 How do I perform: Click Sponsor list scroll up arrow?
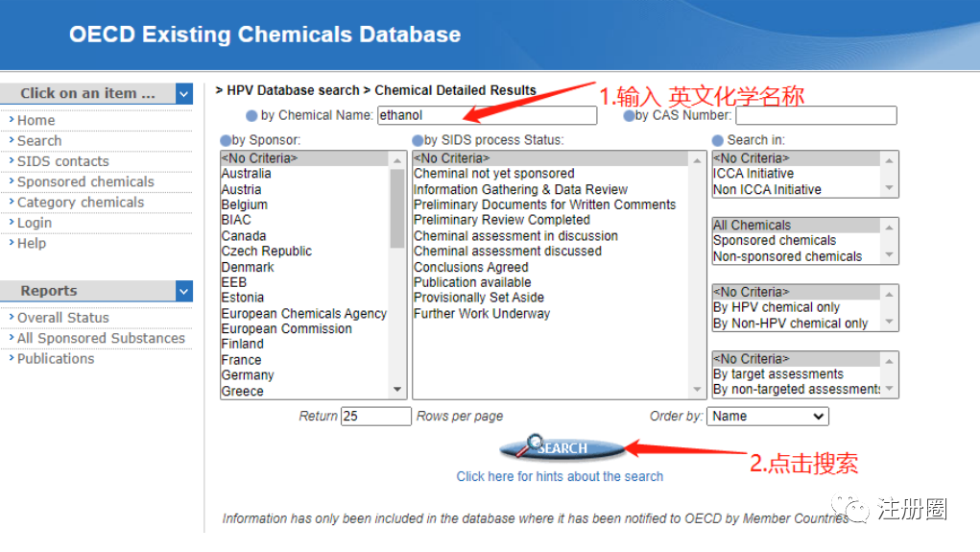pyautogui.click(x=396, y=160)
